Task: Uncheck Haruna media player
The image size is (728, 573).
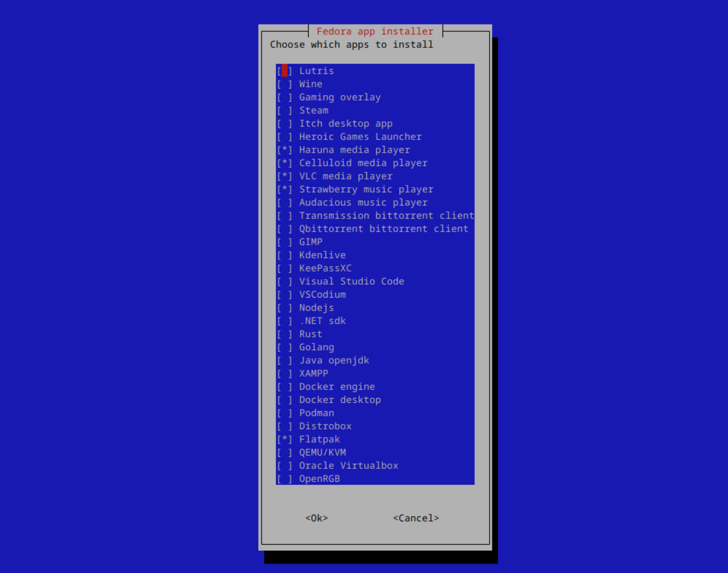Action: tap(285, 150)
